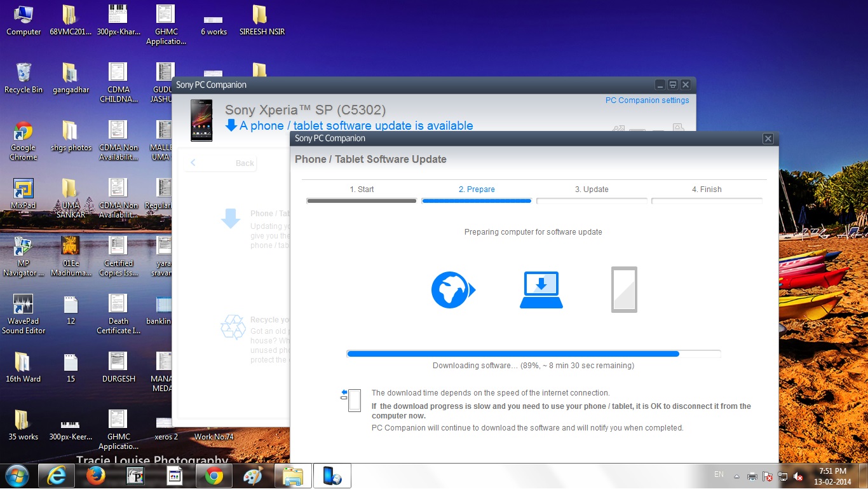Select the UMA SANKAR folder
Image resolution: width=868 pixels, height=496 pixels.
coord(70,198)
